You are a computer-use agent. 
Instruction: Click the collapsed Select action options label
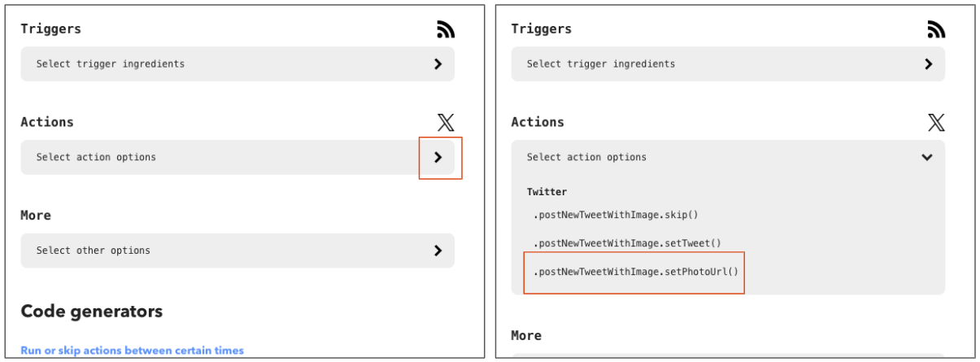pyautogui.click(x=96, y=157)
